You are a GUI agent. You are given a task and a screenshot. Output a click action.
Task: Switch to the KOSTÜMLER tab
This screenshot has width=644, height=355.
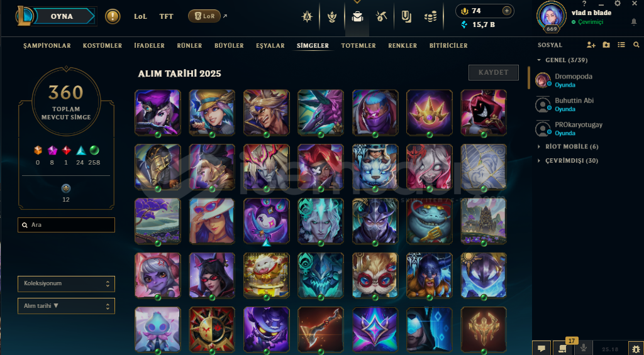[103, 46]
